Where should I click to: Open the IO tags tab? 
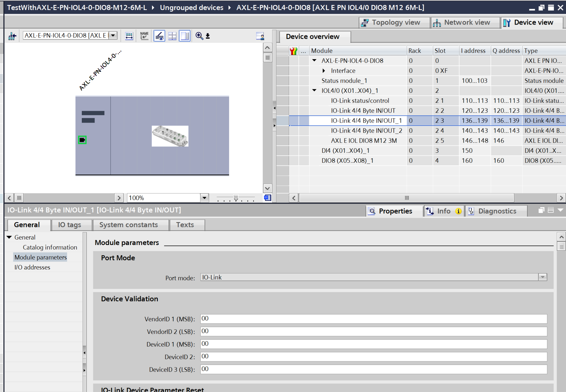69,225
